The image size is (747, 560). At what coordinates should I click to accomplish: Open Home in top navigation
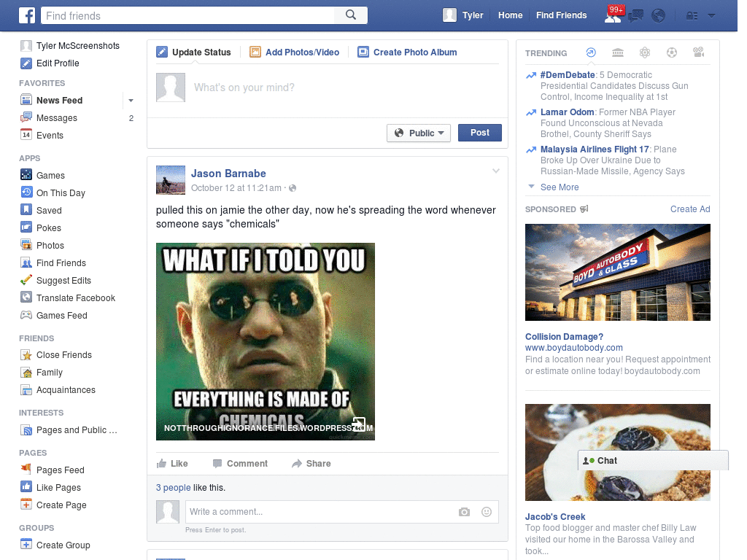coord(510,15)
